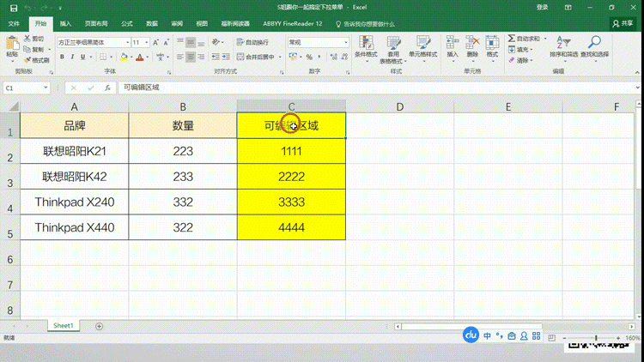Expand the Name Box dropdown arrow
This screenshot has height=362, width=644.
pos(46,87)
